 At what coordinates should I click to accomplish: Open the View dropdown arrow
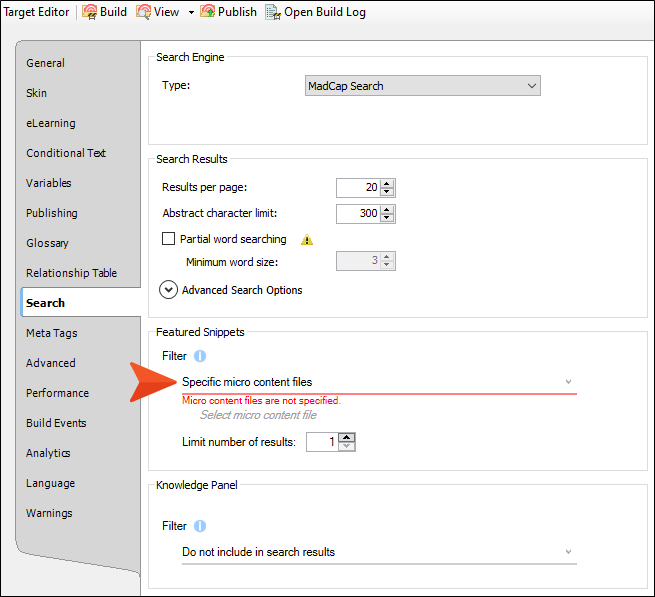190,13
